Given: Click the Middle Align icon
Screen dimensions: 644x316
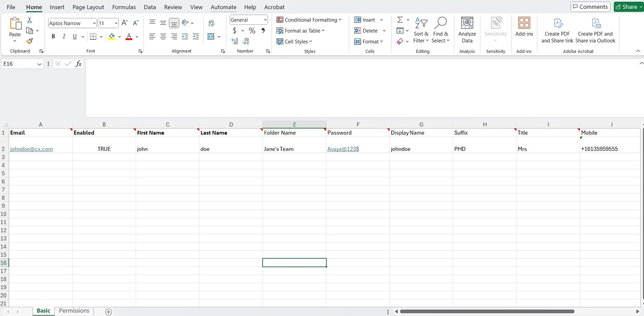Looking at the screenshot, I should 163,23.
